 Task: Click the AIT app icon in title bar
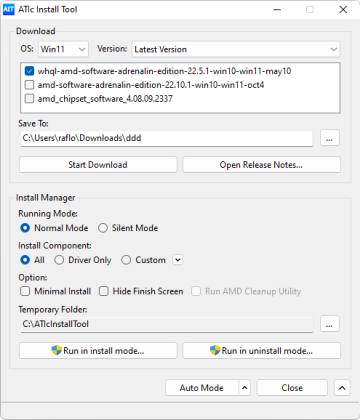9,9
